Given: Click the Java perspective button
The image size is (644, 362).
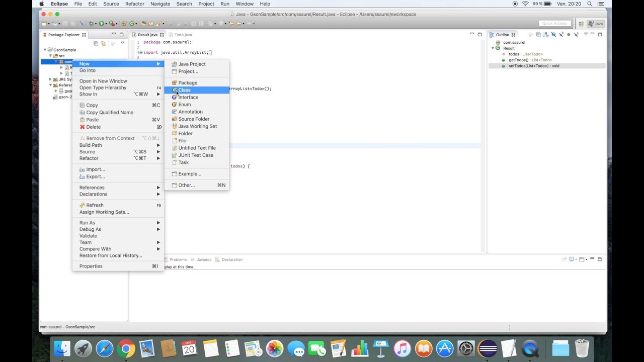Looking at the screenshot, I should click(596, 24).
